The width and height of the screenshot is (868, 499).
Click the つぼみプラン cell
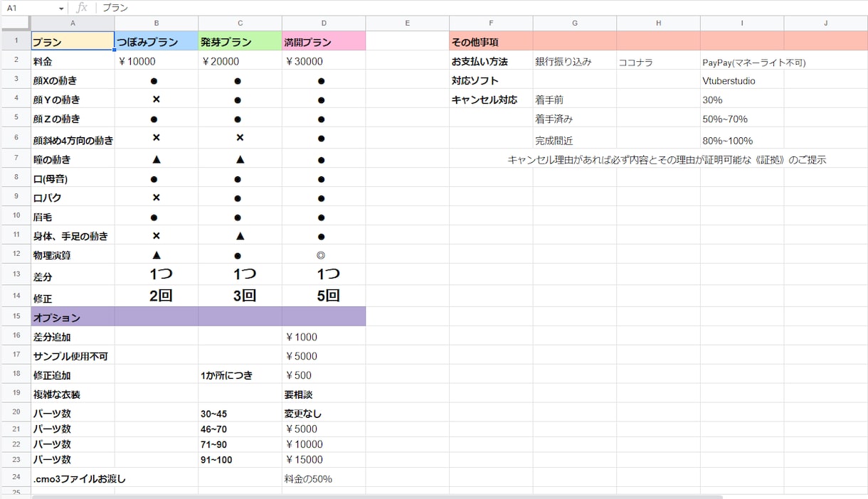[157, 41]
